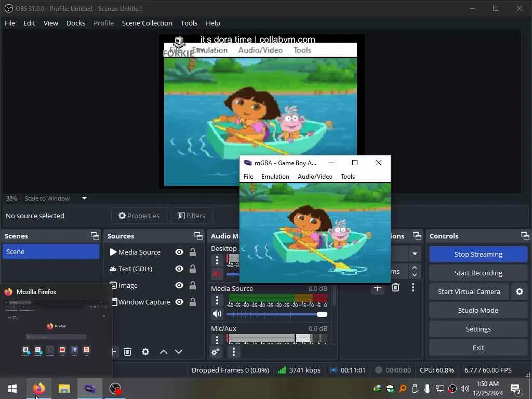Image resolution: width=532 pixels, height=399 pixels.
Task: Add a scene transition with plus
Action: pos(378,288)
